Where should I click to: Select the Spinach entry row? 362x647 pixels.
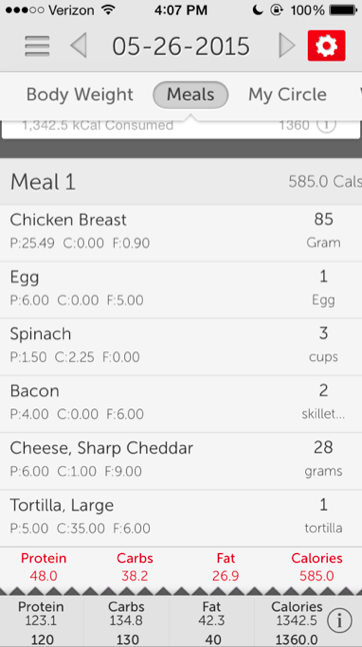181,347
